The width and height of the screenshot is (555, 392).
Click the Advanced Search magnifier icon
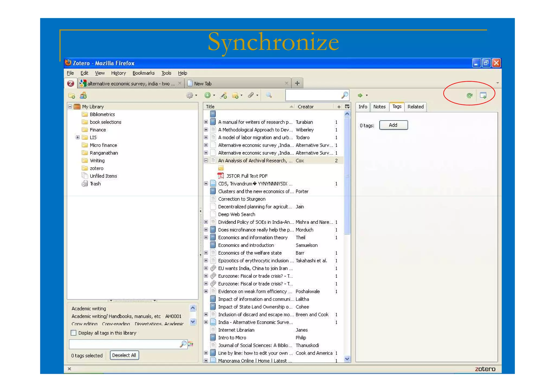(269, 95)
